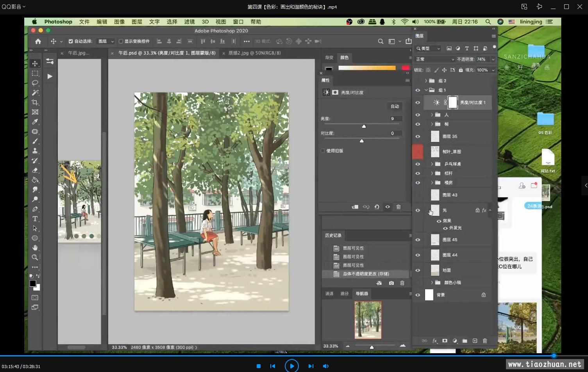This screenshot has height=372, width=588.
Task: Select the Zoom tool in toolbar
Action: [x=35, y=257]
